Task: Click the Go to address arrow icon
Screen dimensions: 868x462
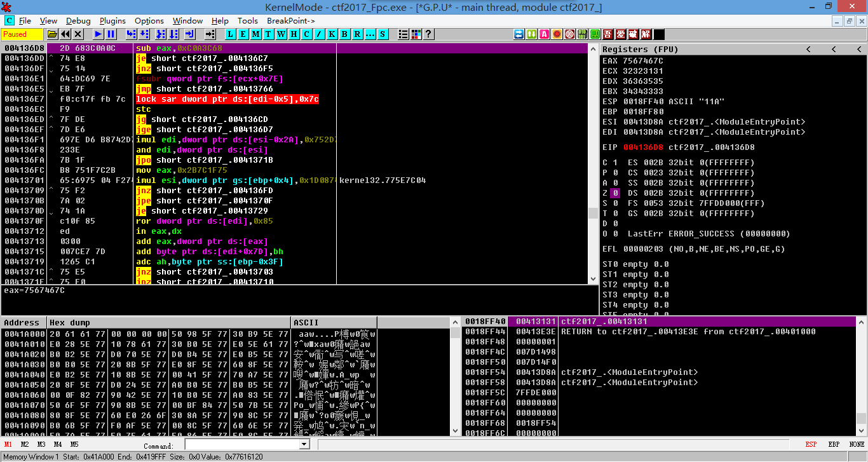Action: 210,34
